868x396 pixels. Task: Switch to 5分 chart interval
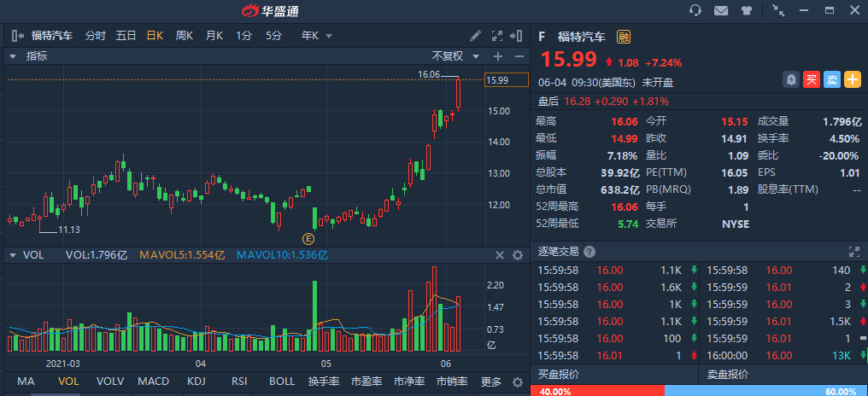click(273, 36)
